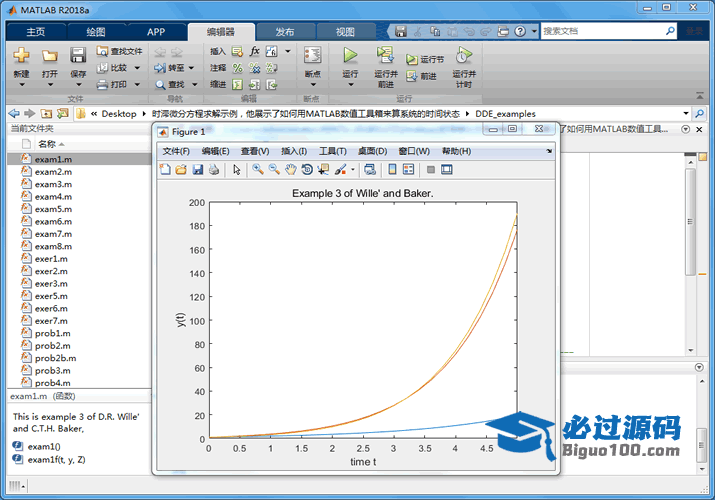Click Insert Colorbar icon

(392, 170)
